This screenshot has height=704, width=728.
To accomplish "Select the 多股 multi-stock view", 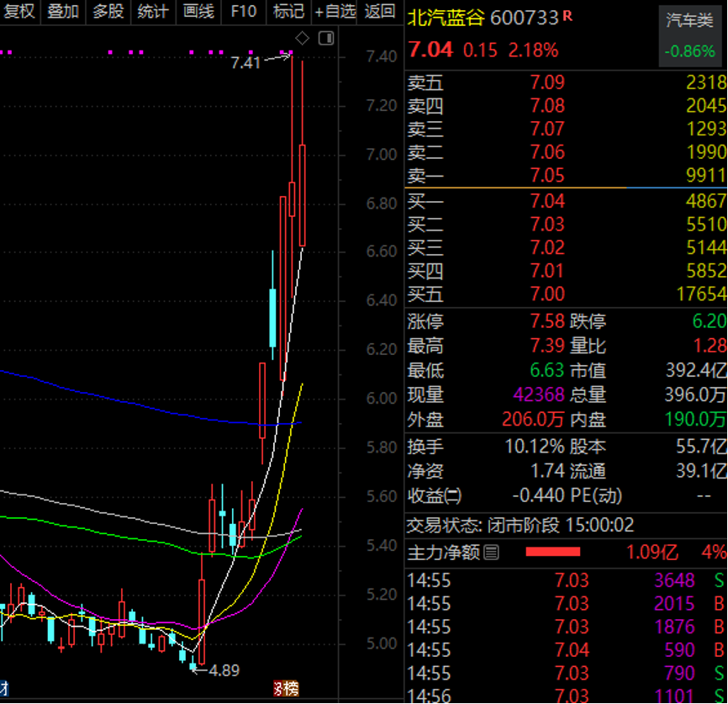I will pyautogui.click(x=108, y=11).
